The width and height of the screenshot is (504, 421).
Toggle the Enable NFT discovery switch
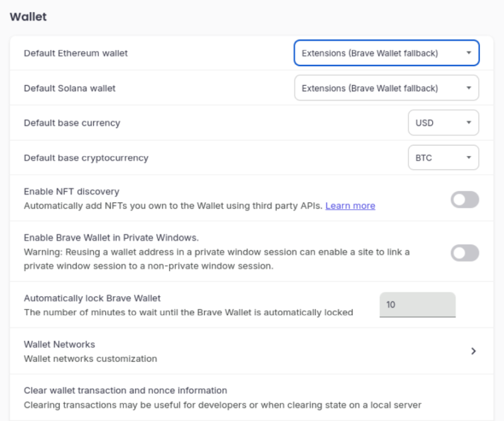click(x=465, y=200)
